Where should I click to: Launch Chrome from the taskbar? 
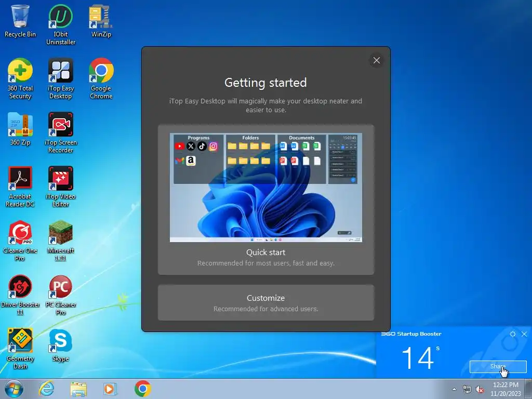(142, 389)
